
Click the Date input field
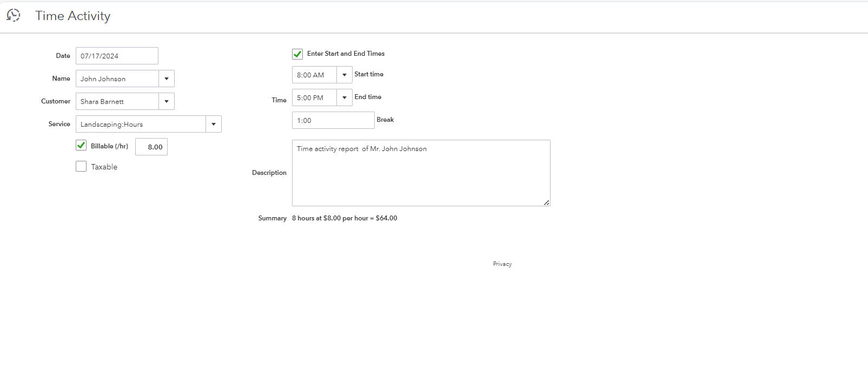pyautogui.click(x=117, y=56)
